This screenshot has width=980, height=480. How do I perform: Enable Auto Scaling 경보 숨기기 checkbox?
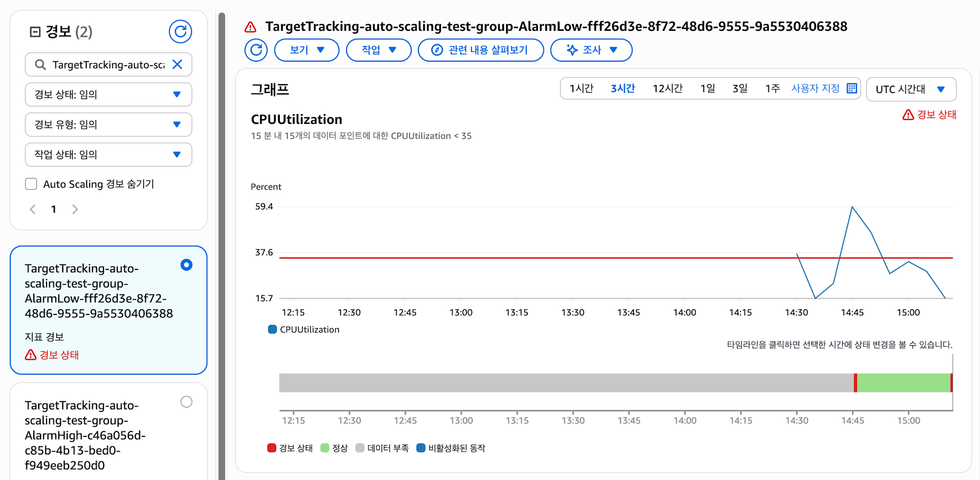click(x=31, y=184)
